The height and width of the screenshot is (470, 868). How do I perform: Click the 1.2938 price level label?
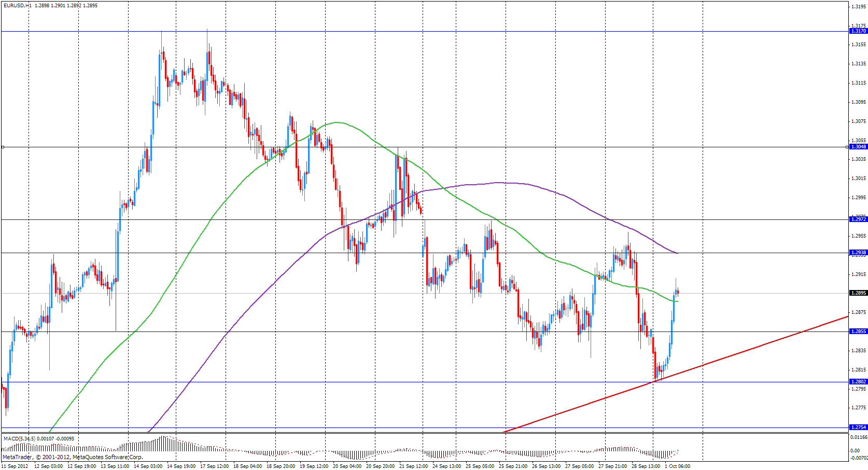point(859,253)
